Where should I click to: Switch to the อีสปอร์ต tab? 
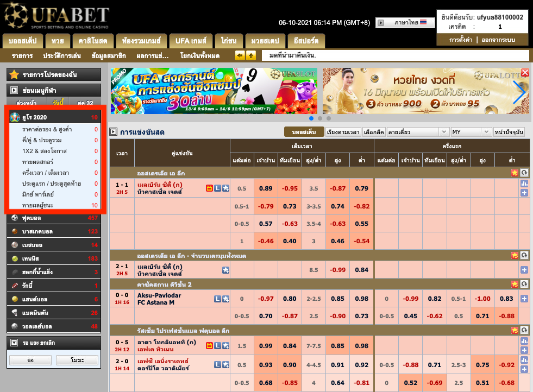[305, 41]
